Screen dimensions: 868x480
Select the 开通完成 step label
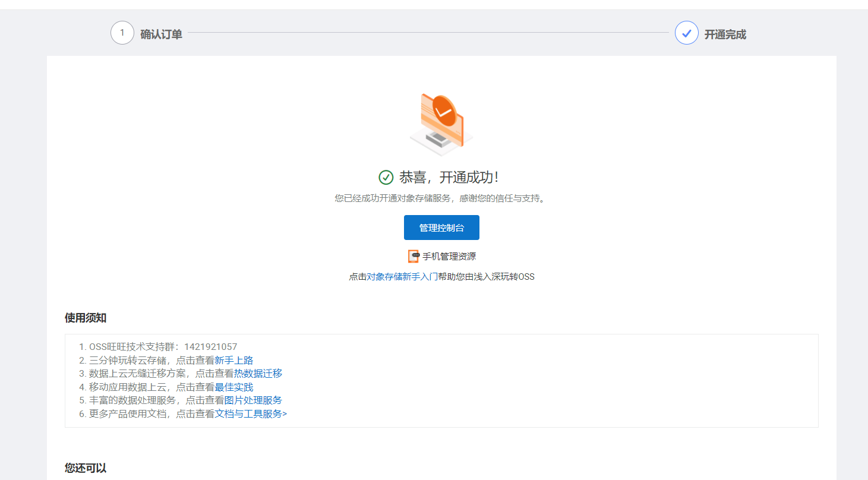click(x=725, y=34)
